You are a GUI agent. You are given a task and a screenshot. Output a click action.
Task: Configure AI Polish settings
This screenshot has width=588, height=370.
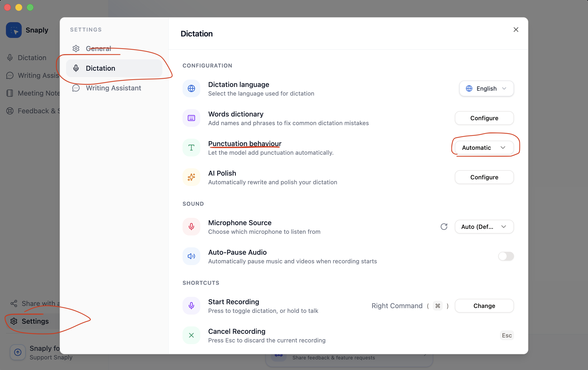pyautogui.click(x=484, y=177)
